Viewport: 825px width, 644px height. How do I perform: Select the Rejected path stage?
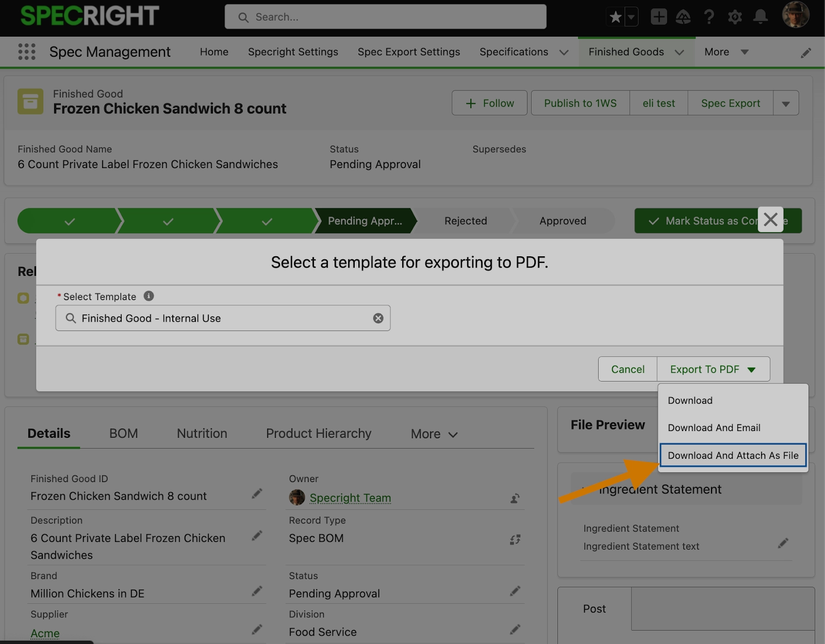(466, 221)
